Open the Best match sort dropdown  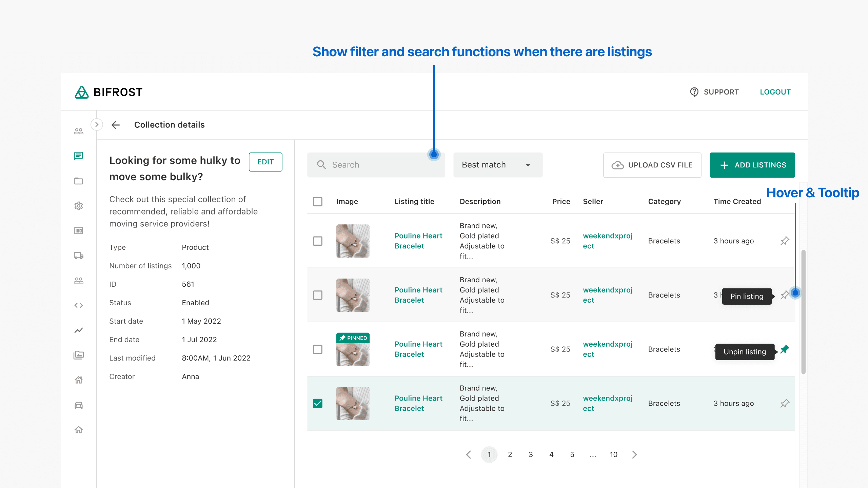498,165
